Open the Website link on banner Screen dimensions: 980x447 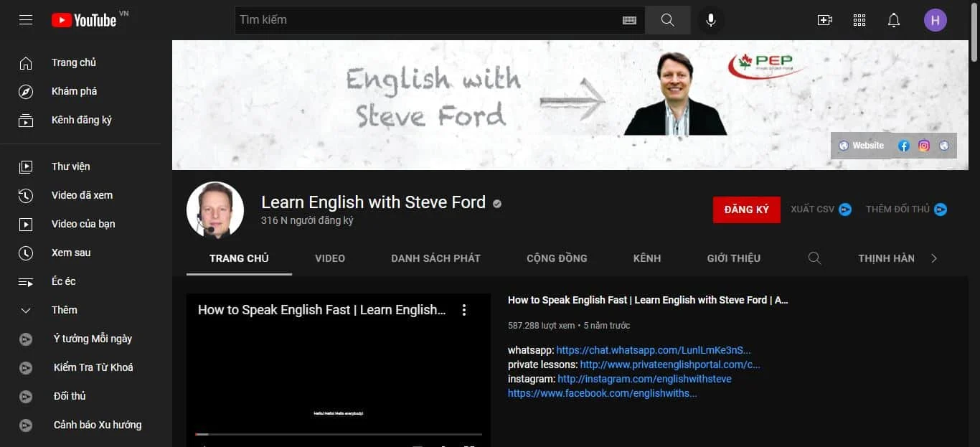click(x=862, y=146)
